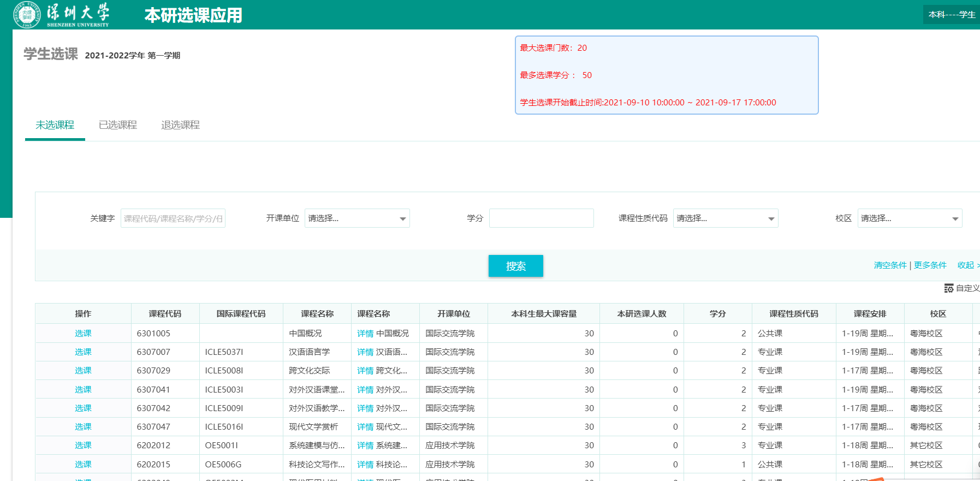Click the 自定义 column settings icon
The width and height of the screenshot is (980, 481).
click(949, 288)
